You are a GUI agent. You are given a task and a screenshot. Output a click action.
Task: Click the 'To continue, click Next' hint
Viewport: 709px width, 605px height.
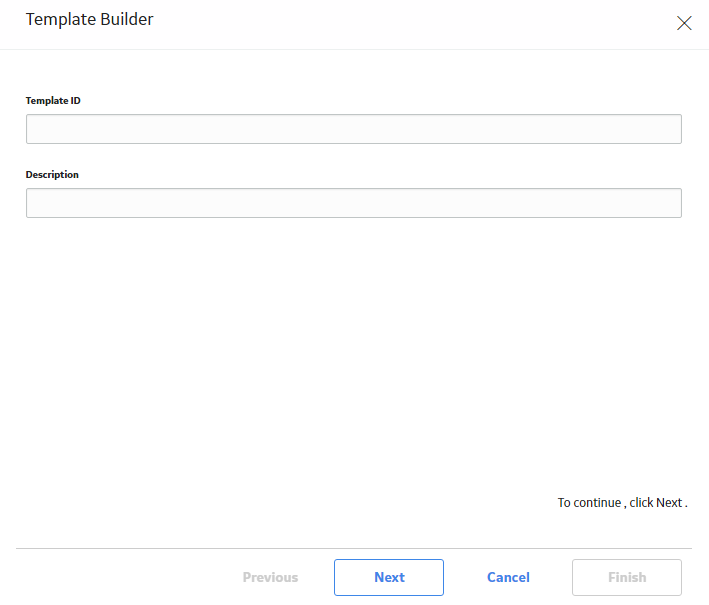coord(622,503)
